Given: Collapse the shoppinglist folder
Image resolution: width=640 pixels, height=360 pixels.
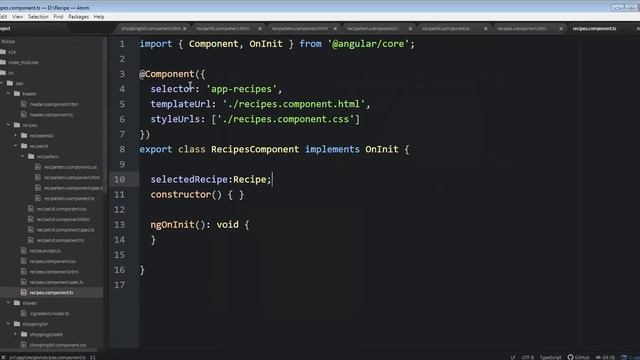Looking at the screenshot, I should [9, 324].
